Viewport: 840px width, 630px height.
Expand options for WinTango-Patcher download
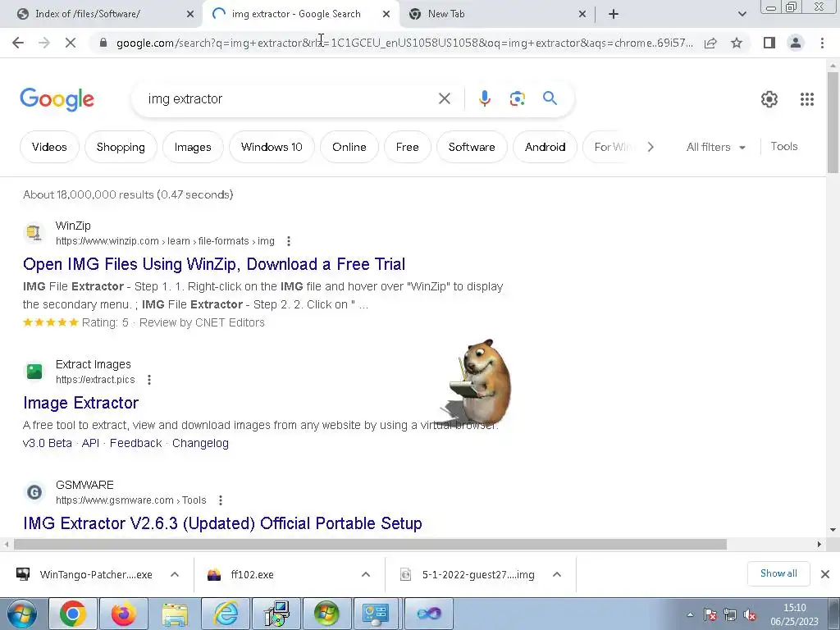pos(175,574)
